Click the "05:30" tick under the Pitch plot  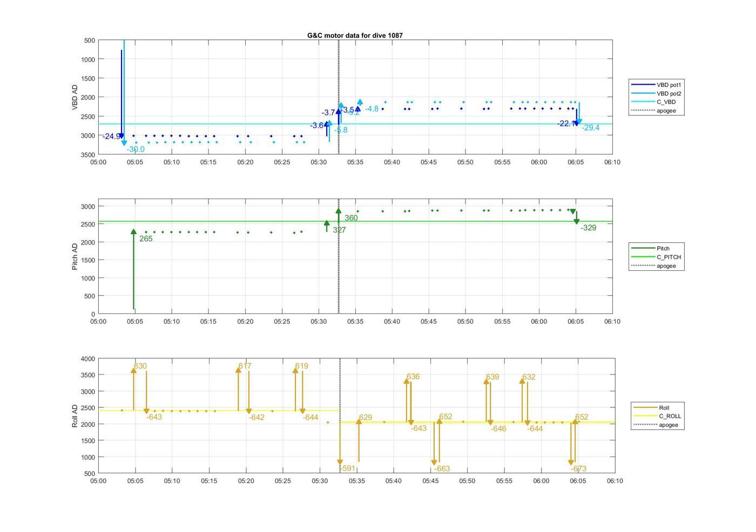pyautogui.click(x=319, y=322)
